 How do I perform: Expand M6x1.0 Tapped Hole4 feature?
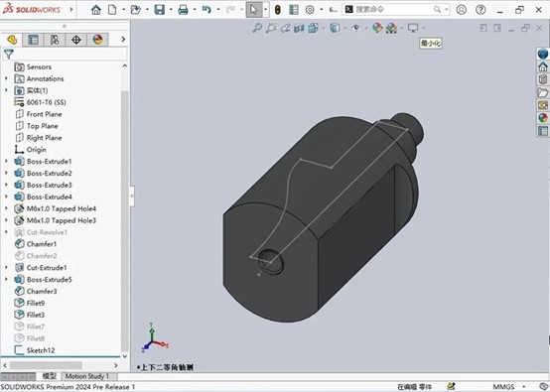pyautogui.click(x=6, y=208)
